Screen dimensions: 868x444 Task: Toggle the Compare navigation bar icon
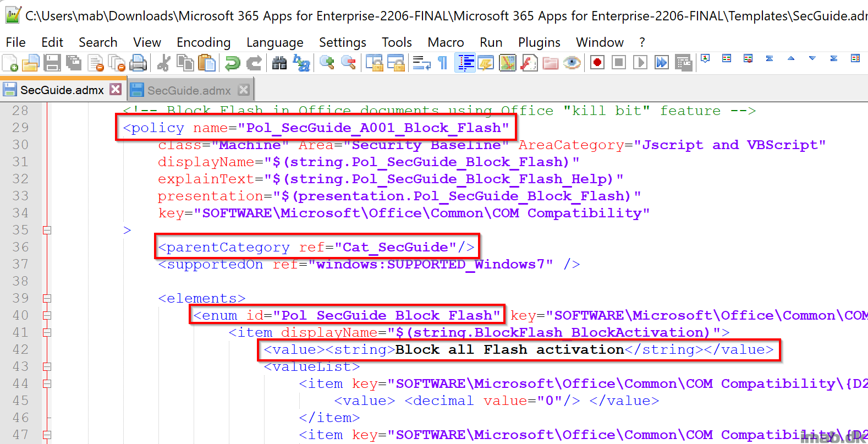click(855, 58)
